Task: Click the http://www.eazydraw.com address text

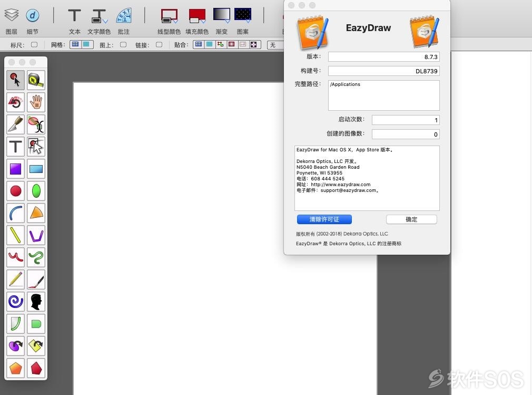Action: coord(341,185)
